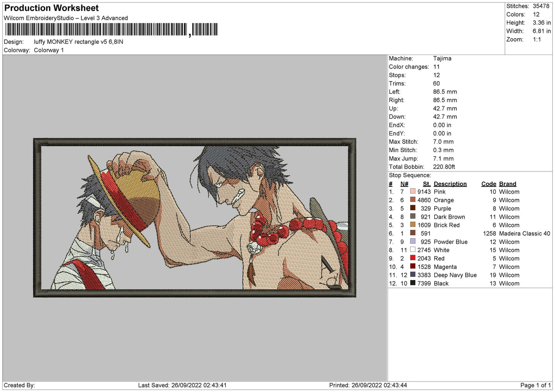Select the Max Stitch value 7.0 mm

click(444, 142)
